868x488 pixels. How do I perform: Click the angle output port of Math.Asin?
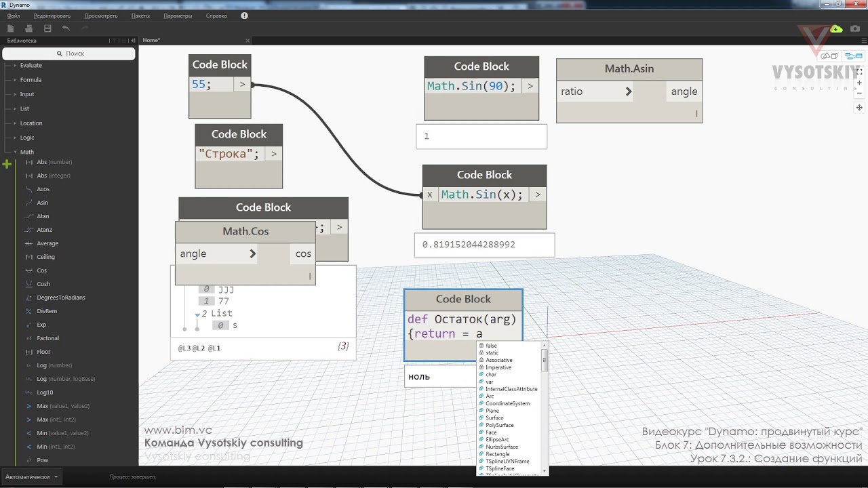point(684,91)
